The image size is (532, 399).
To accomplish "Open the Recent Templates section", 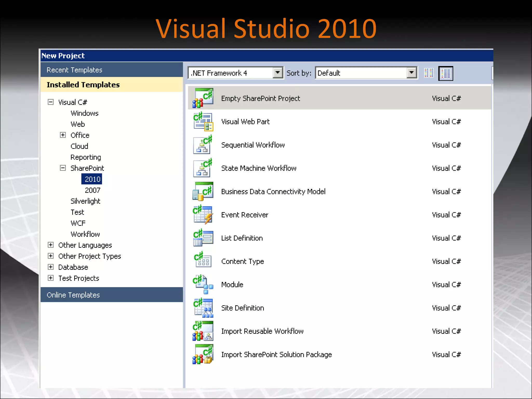I will click(112, 70).
